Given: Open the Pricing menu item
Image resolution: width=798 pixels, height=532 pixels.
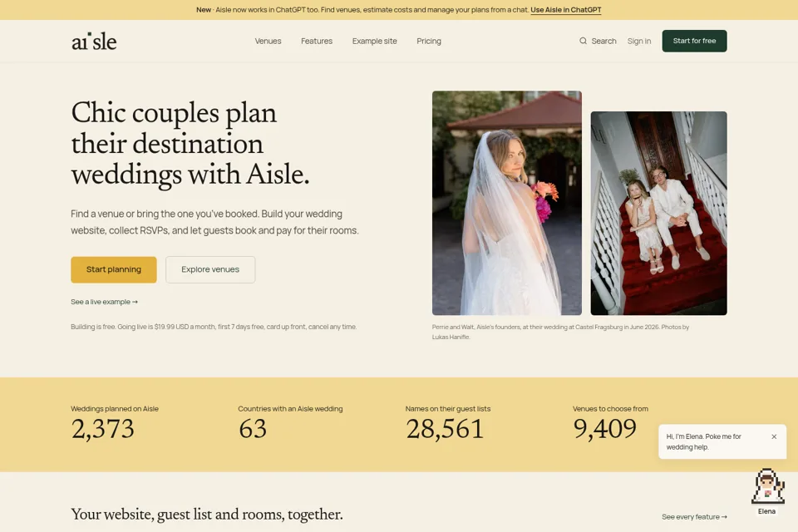Looking at the screenshot, I should [429, 41].
